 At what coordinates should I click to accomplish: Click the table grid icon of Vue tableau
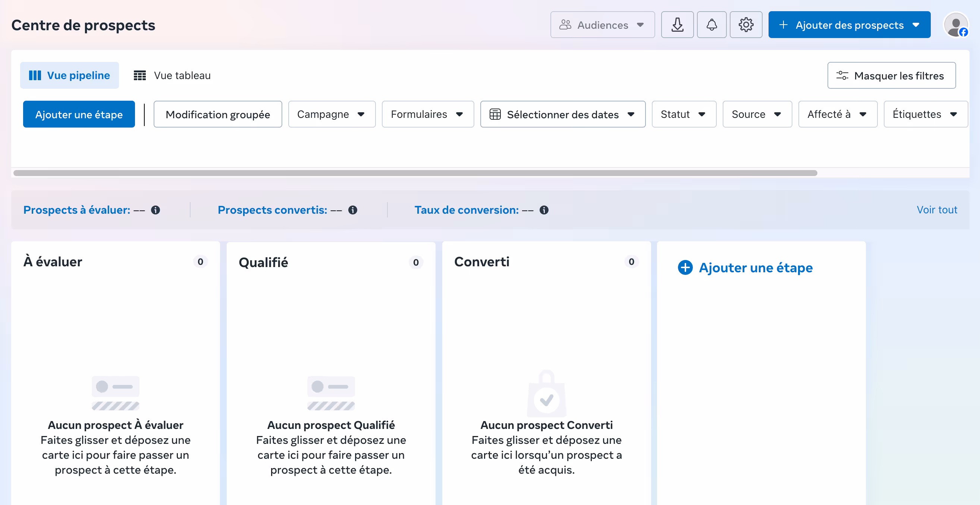coord(139,75)
